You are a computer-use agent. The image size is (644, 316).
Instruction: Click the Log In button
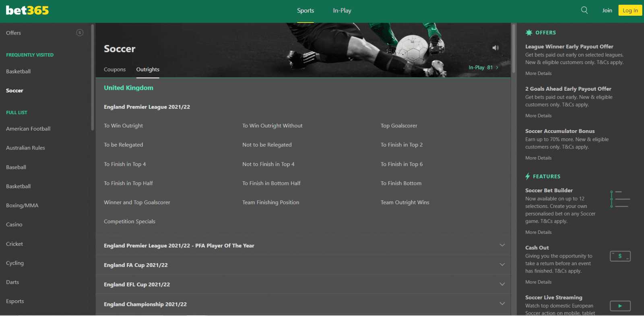(x=630, y=10)
